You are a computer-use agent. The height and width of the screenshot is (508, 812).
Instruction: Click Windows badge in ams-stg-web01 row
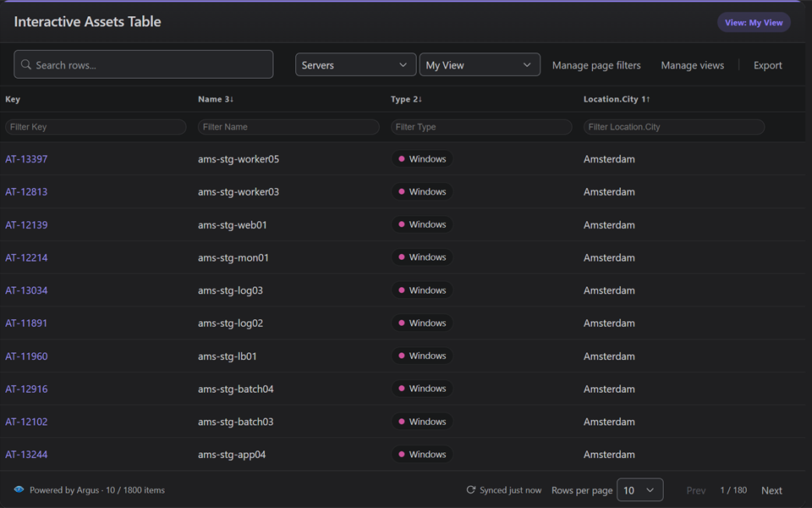[422, 224]
